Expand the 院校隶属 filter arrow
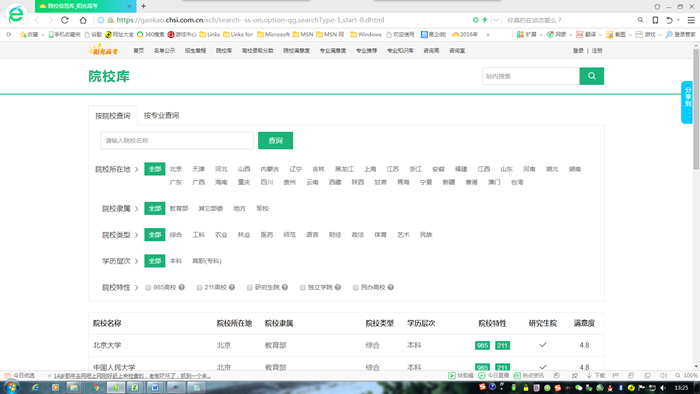700x394 pixels. click(137, 209)
